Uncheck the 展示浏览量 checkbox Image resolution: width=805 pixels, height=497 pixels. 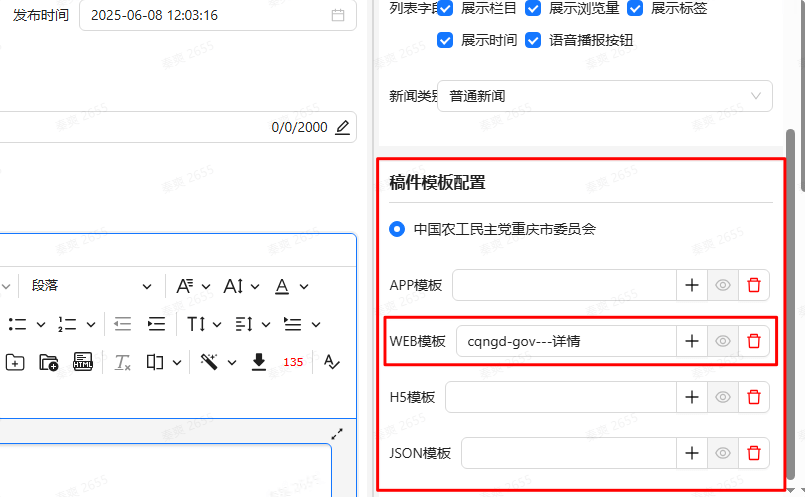click(x=533, y=8)
